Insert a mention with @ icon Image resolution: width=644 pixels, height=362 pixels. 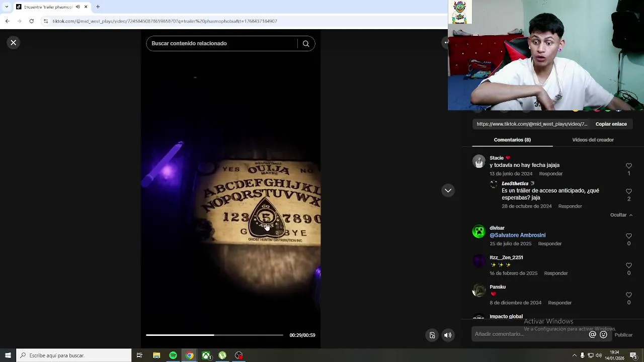point(593,335)
